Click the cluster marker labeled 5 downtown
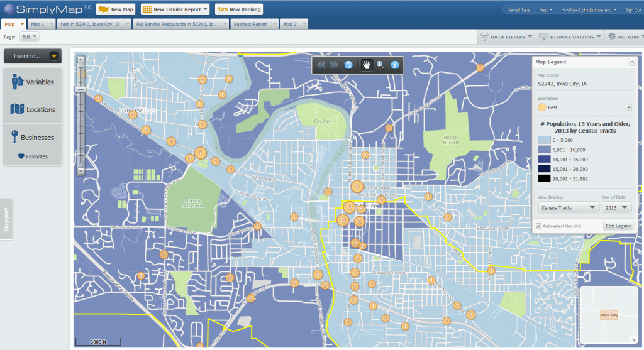Image resolution: width=644 pixels, height=350 pixels. pyautogui.click(x=359, y=222)
